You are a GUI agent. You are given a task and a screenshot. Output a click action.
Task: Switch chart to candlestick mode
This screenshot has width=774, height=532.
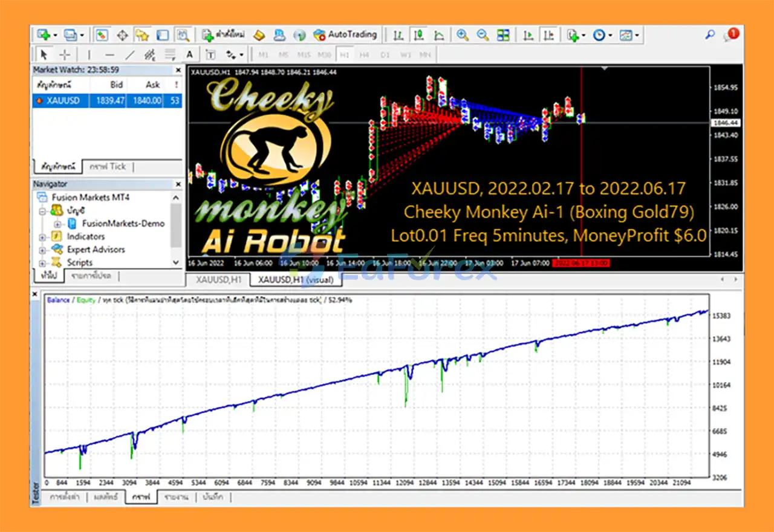pos(418,34)
